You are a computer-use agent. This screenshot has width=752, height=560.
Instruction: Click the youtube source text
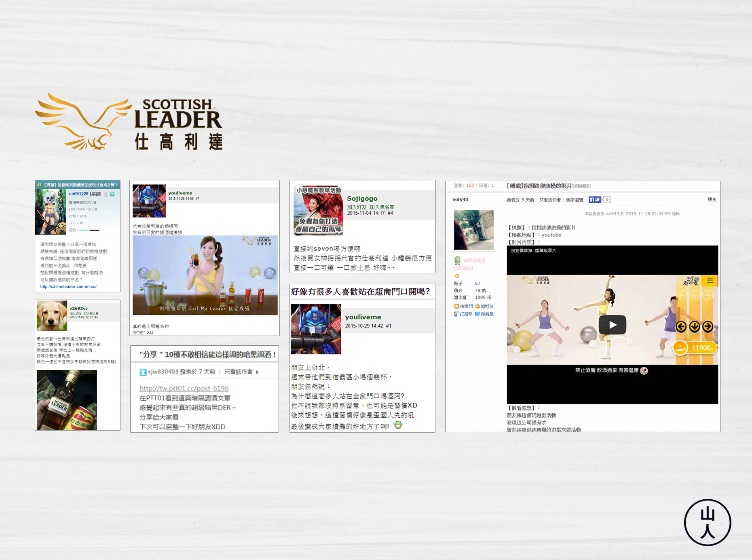551,235
